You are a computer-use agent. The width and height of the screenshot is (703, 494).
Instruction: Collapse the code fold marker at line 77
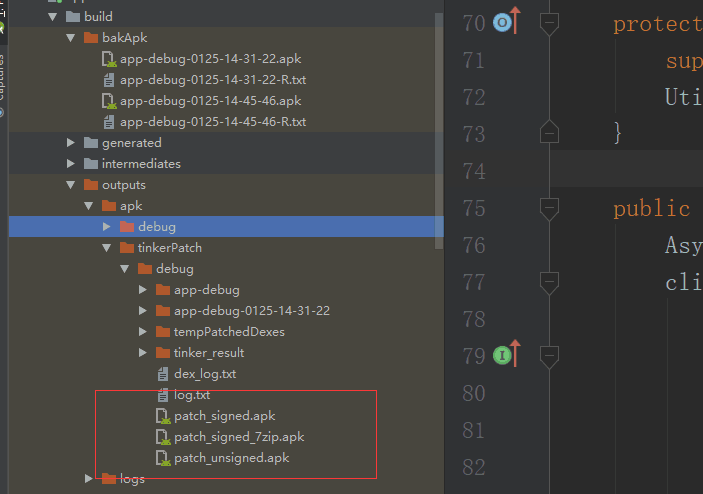(549, 283)
